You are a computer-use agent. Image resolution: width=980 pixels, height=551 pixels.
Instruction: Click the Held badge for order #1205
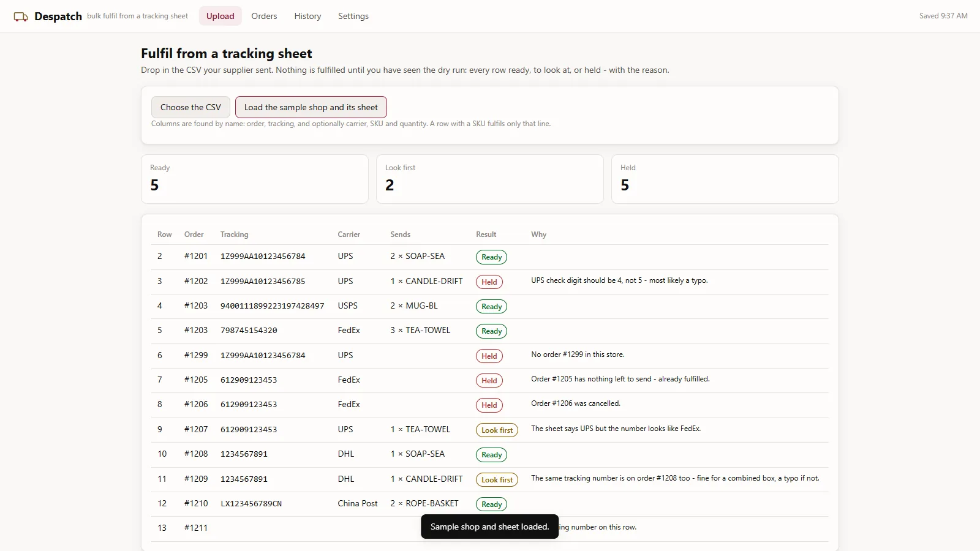489,381
